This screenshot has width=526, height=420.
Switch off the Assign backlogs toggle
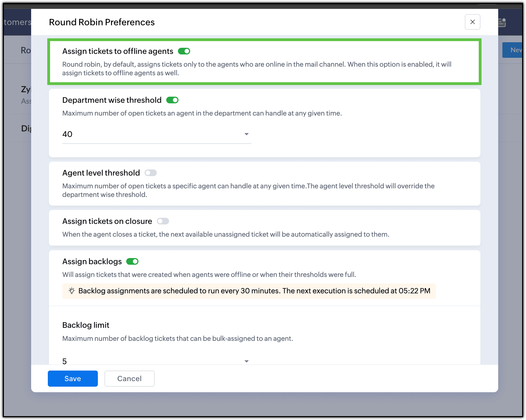132,261
